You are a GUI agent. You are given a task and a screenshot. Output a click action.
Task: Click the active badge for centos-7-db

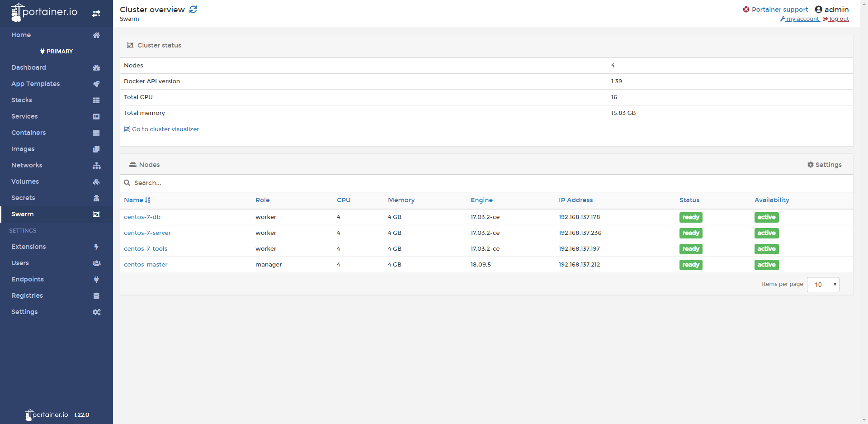(x=767, y=217)
